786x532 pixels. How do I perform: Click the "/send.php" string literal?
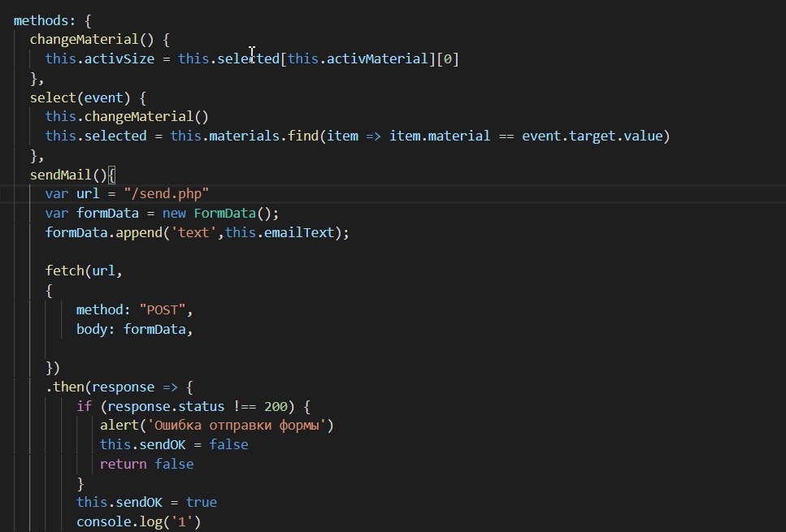167,194
